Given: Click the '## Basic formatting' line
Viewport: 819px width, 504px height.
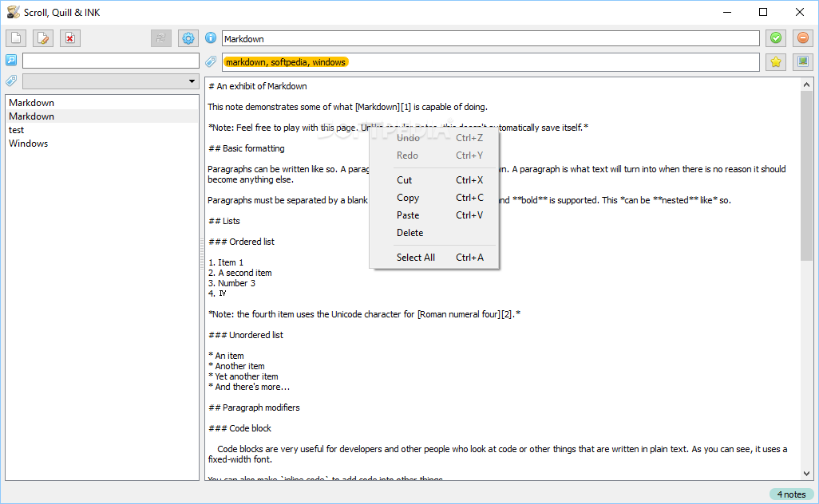Looking at the screenshot, I should tap(246, 148).
